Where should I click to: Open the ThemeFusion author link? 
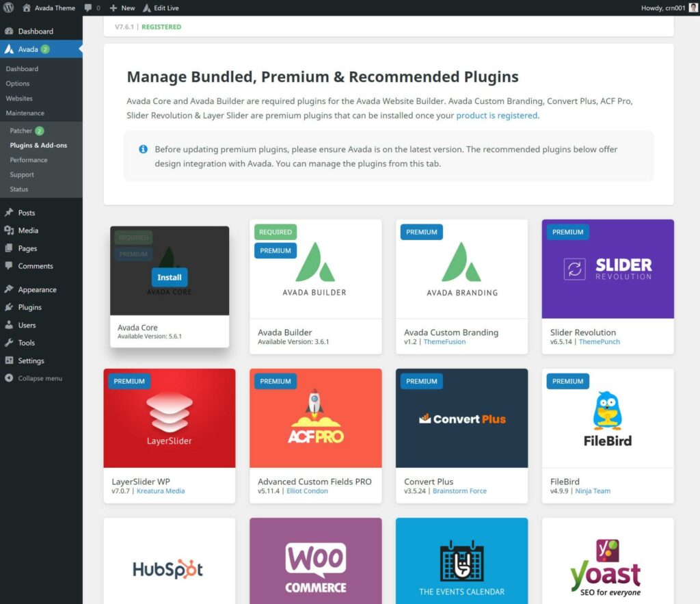pyautogui.click(x=444, y=342)
